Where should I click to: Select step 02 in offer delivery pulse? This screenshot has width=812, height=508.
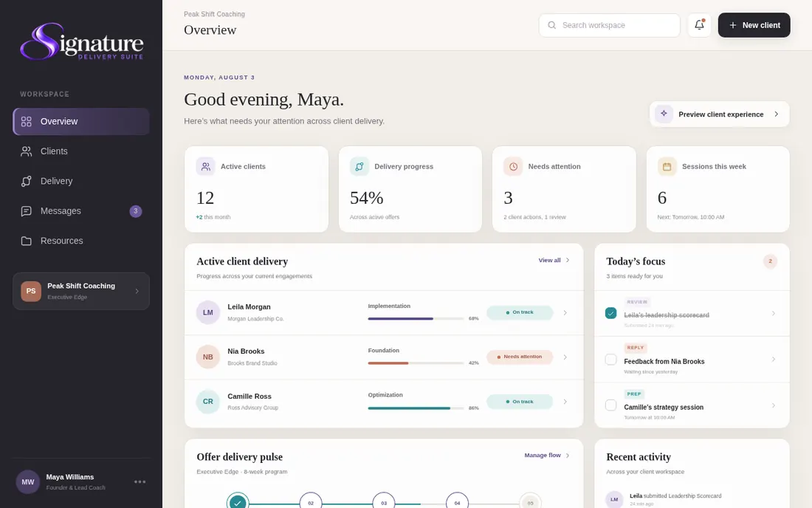coord(311,503)
